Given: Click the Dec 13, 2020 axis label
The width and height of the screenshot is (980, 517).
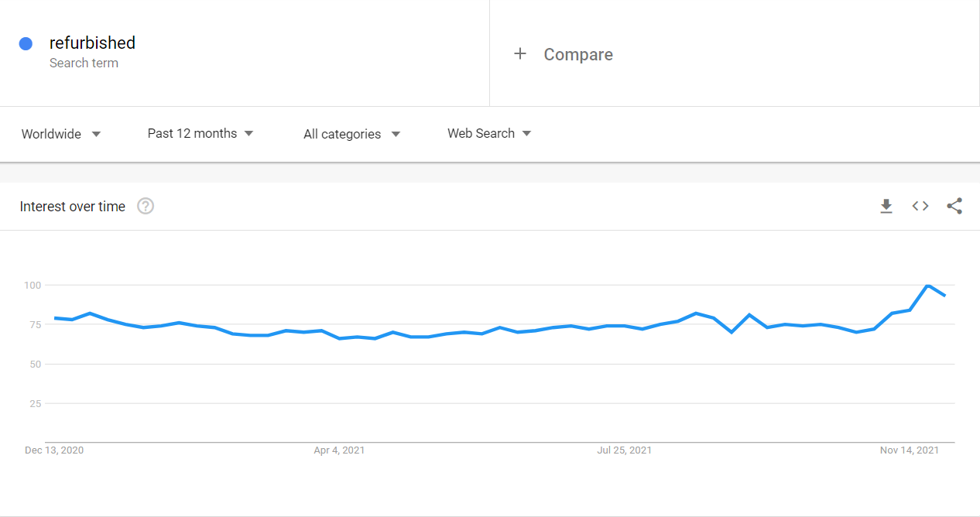Looking at the screenshot, I should 54,450.
